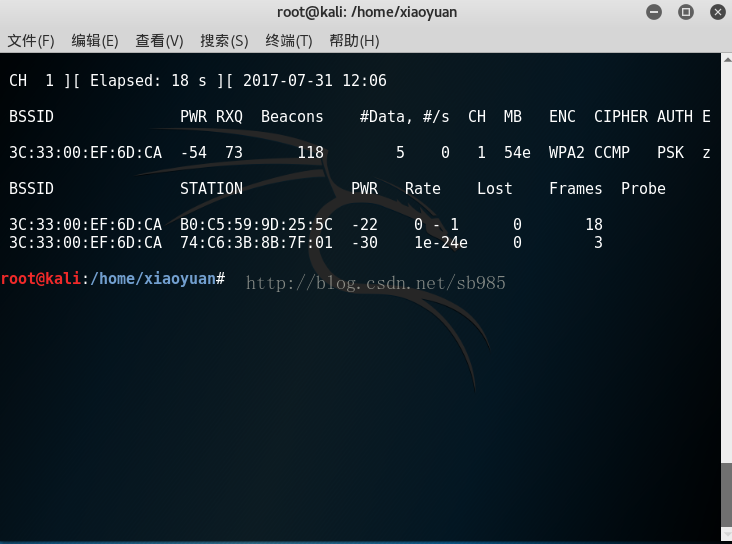The width and height of the screenshot is (732, 544).
Task: Click the beacons count 118
Action: [310, 152]
